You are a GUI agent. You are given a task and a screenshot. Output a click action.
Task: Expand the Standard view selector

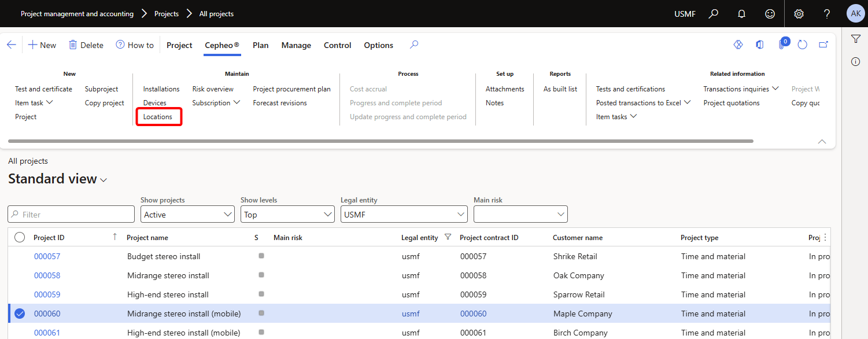click(x=104, y=180)
